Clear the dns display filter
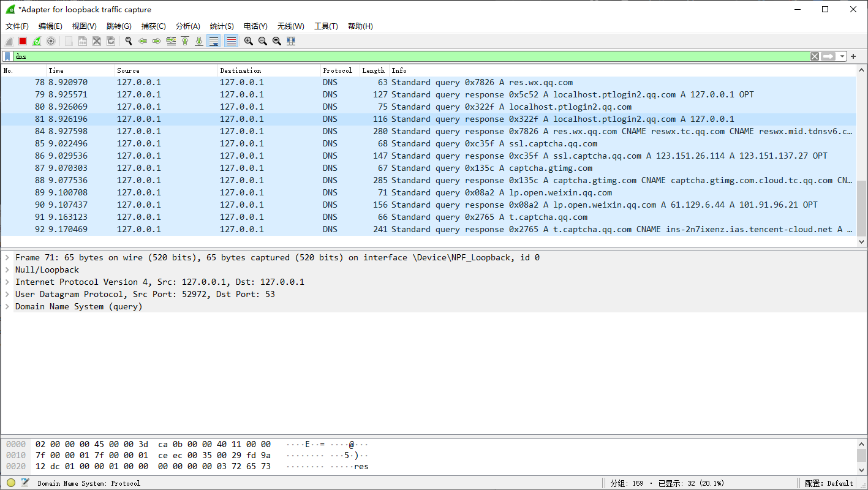 815,56
